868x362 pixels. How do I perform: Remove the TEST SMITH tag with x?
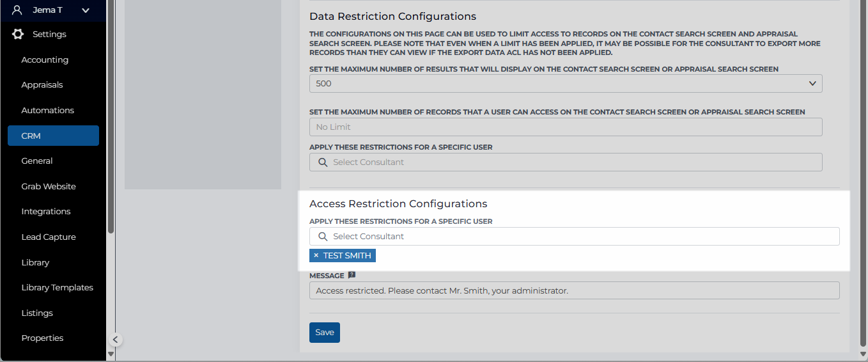coord(316,255)
